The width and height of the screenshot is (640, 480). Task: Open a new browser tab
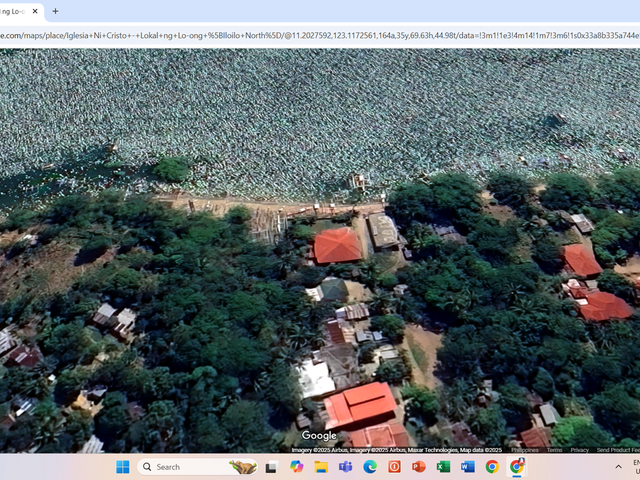(56, 11)
